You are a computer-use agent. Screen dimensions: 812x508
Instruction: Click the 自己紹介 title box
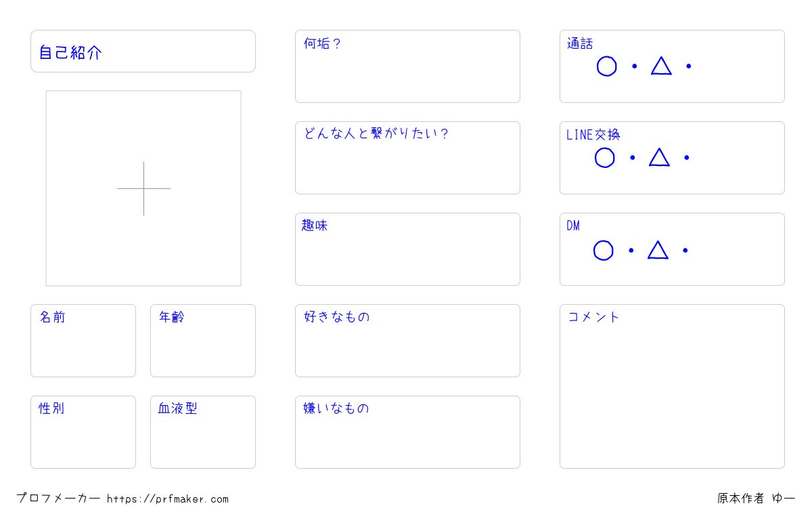pos(143,51)
